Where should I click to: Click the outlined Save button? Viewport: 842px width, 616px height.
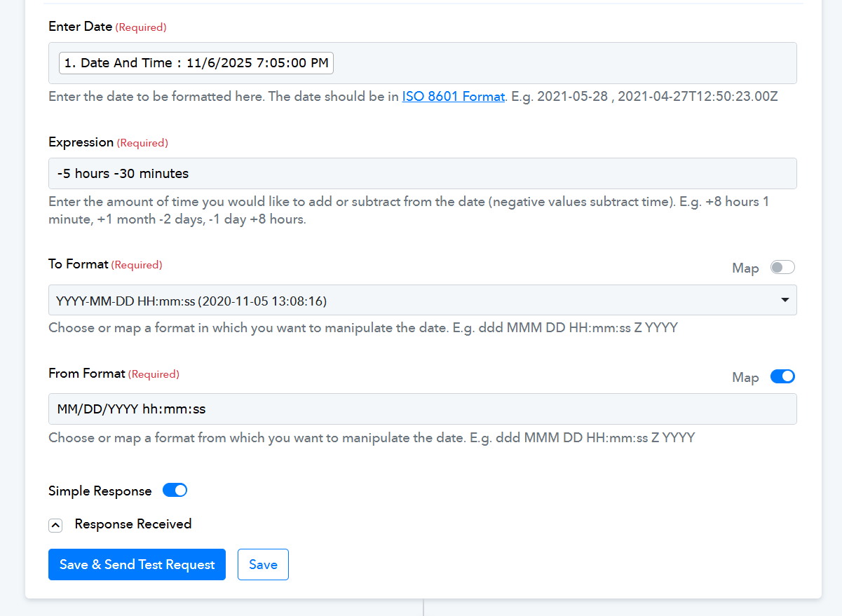coord(263,565)
